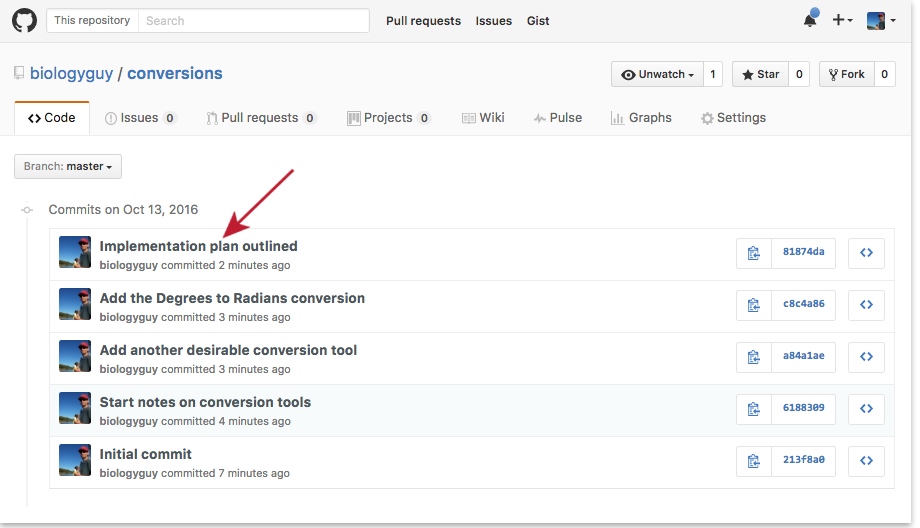Open commit hash 81874da
This screenshot has height=528, width=920.
pyautogui.click(x=803, y=252)
